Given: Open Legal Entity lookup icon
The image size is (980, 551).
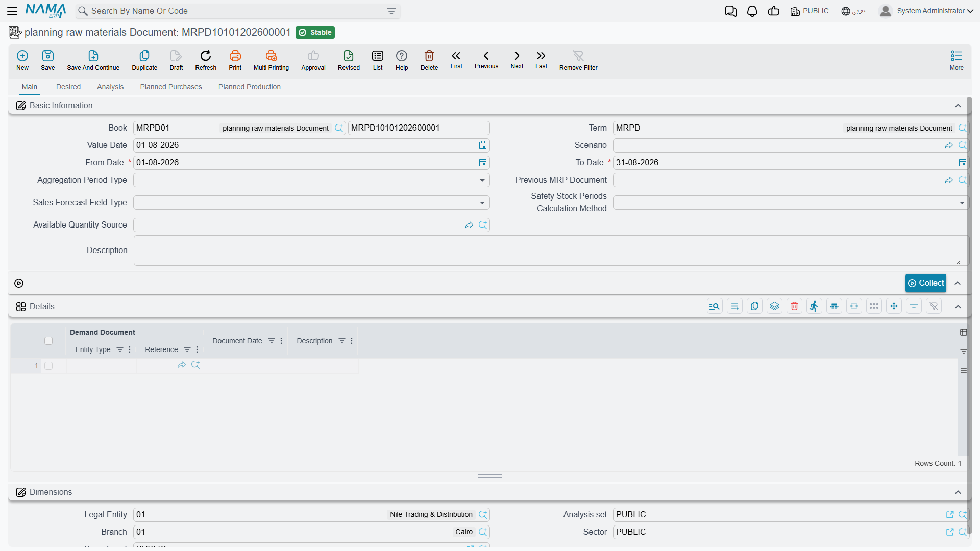Looking at the screenshot, I should pos(483,515).
